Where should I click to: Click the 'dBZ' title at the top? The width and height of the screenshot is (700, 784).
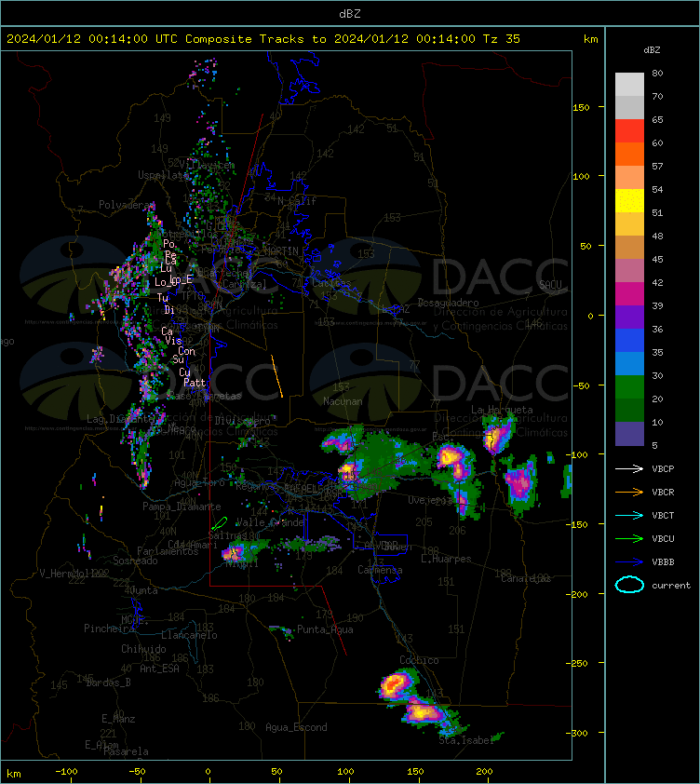pos(349,14)
